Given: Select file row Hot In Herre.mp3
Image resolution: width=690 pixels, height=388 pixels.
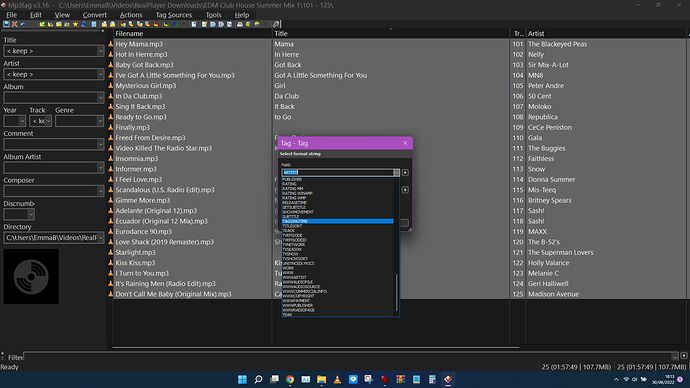Looking at the screenshot, I should 193,55.
